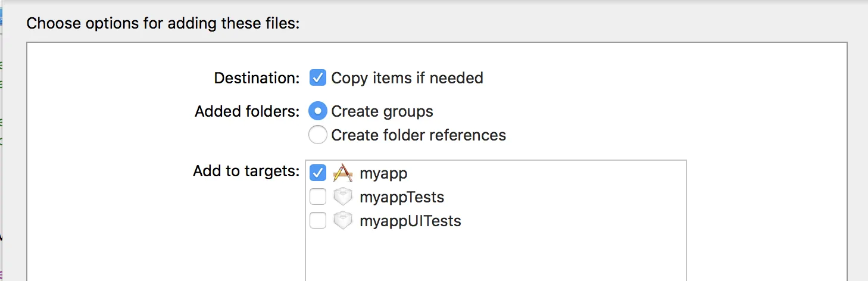The width and height of the screenshot is (868, 281).
Task: Select the myappUITests name in targets list
Action: [410, 221]
